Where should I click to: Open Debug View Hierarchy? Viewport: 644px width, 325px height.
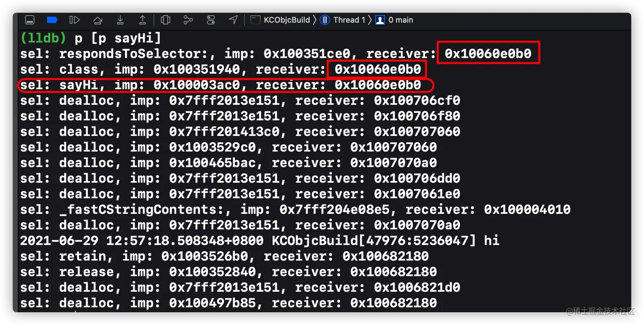click(x=166, y=20)
